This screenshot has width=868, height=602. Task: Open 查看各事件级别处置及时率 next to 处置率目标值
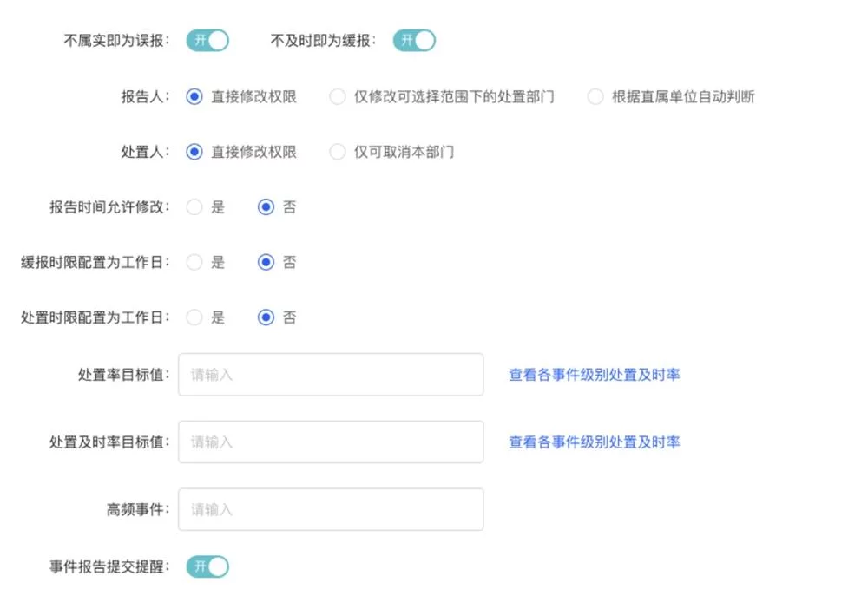point(594,374)
